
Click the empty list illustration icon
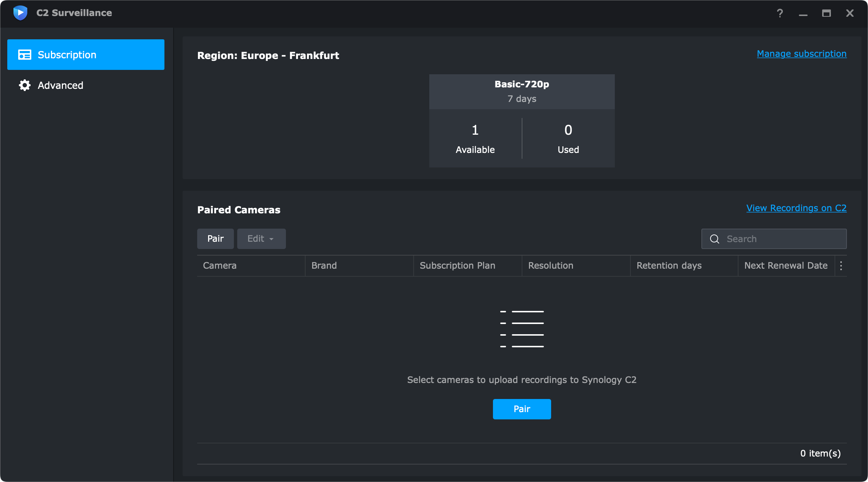click(x=522, y=329)
